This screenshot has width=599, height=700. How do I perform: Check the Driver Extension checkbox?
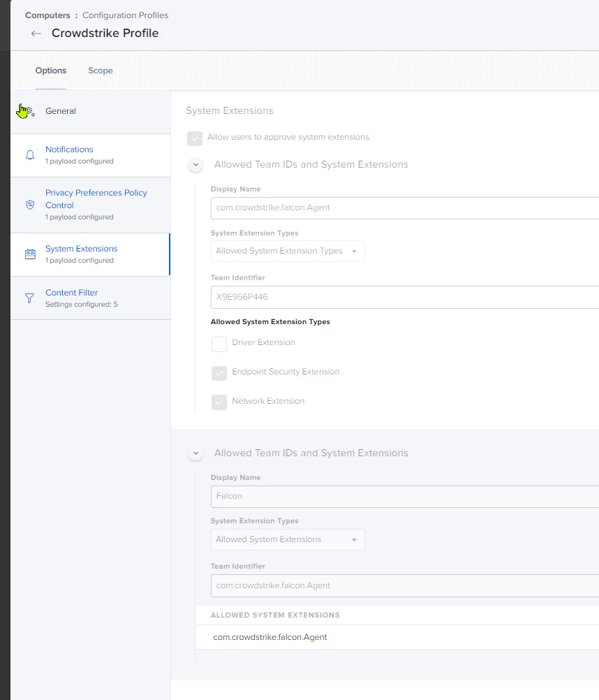click(x=219, y=344)
